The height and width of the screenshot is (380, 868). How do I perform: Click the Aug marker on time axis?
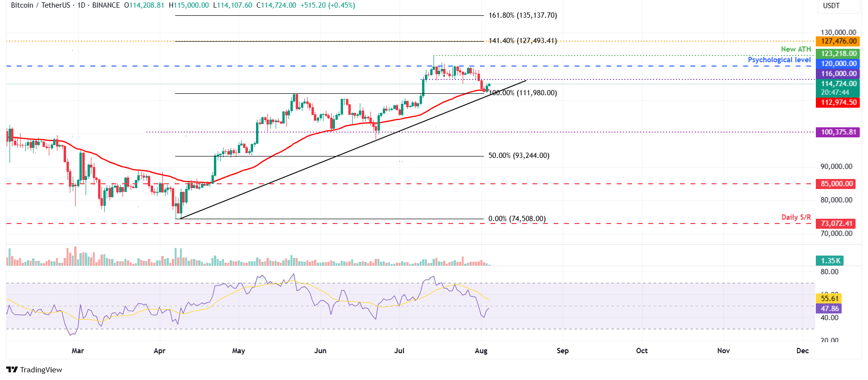(x=481, y=351)
